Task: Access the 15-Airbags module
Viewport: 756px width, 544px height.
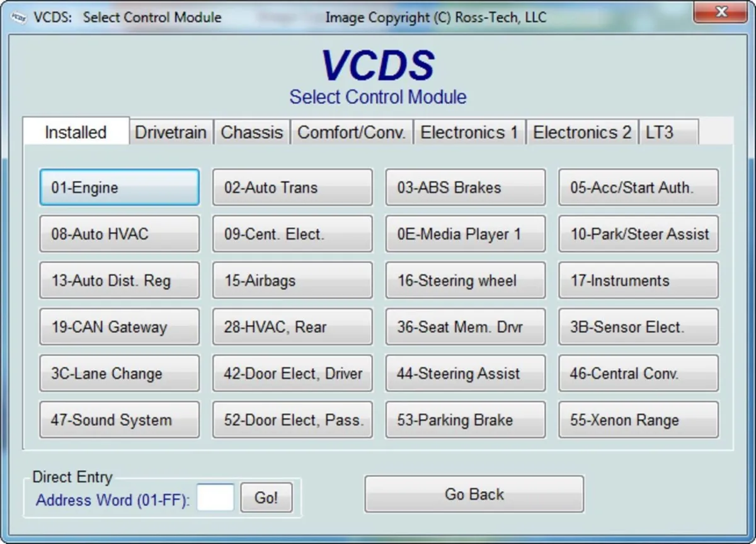Action: [292, 281]
